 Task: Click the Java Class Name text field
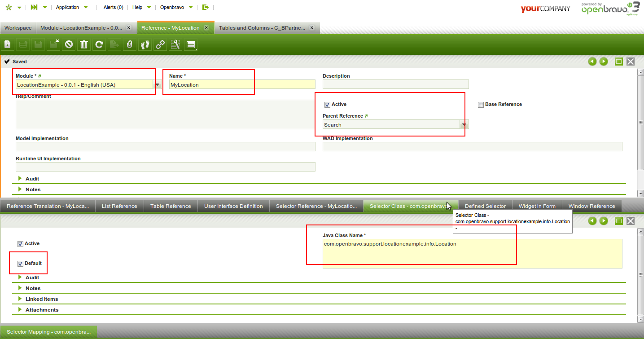[472, 253]
